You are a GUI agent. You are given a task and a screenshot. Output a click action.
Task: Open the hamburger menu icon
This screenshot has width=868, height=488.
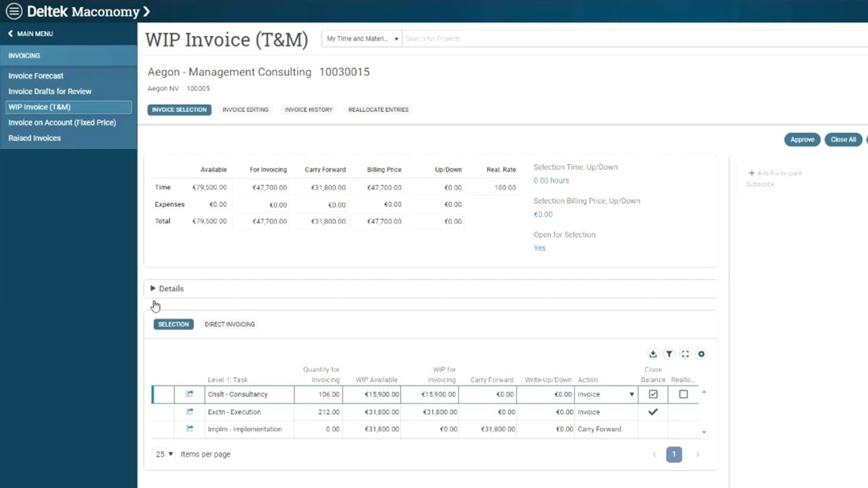pos(14,12)
